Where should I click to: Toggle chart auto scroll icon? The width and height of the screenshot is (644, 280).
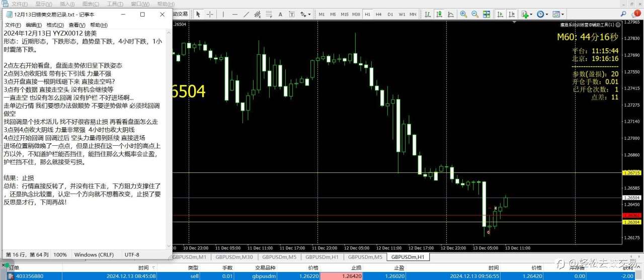(x=500, y=15)
